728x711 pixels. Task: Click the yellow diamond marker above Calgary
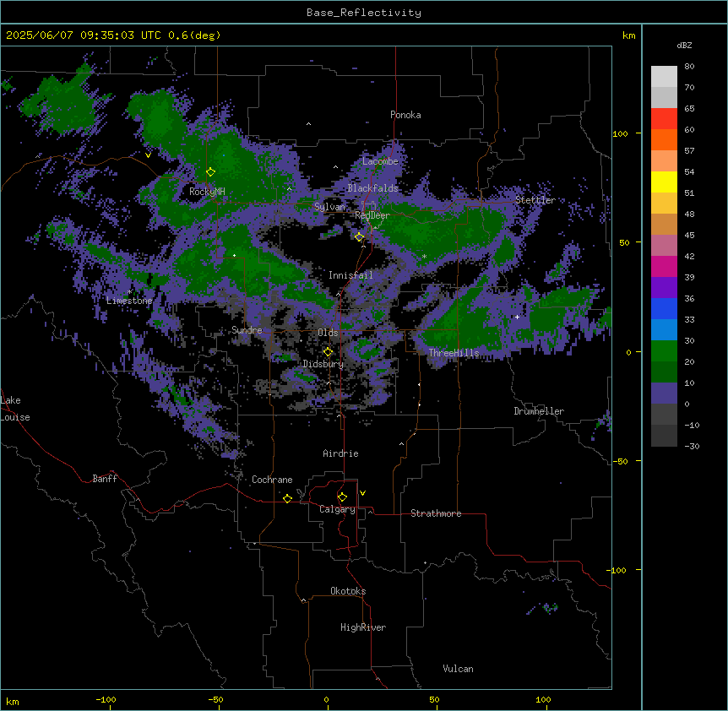point(342,497)
